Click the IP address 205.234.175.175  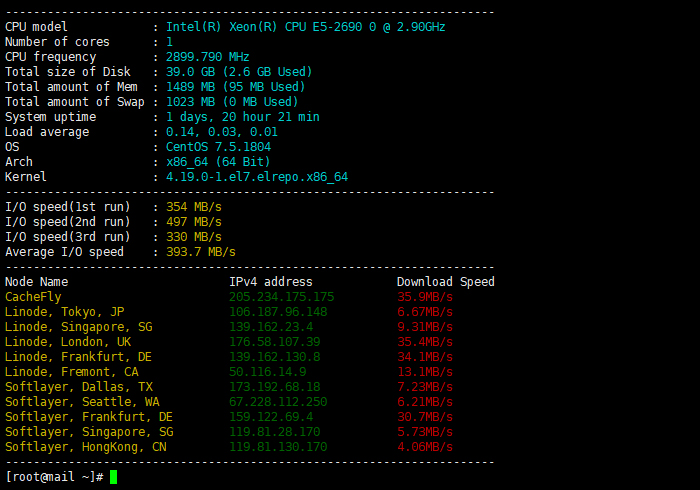[282, 297]
